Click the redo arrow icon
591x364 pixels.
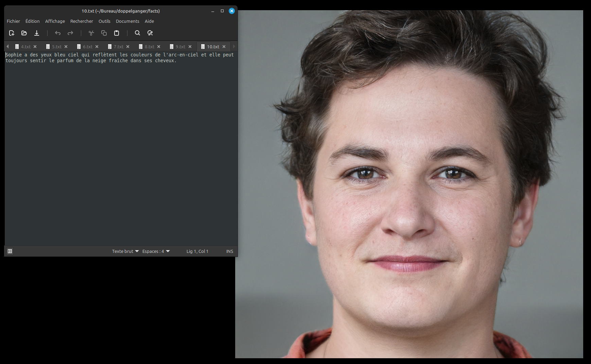click(70, 33)
